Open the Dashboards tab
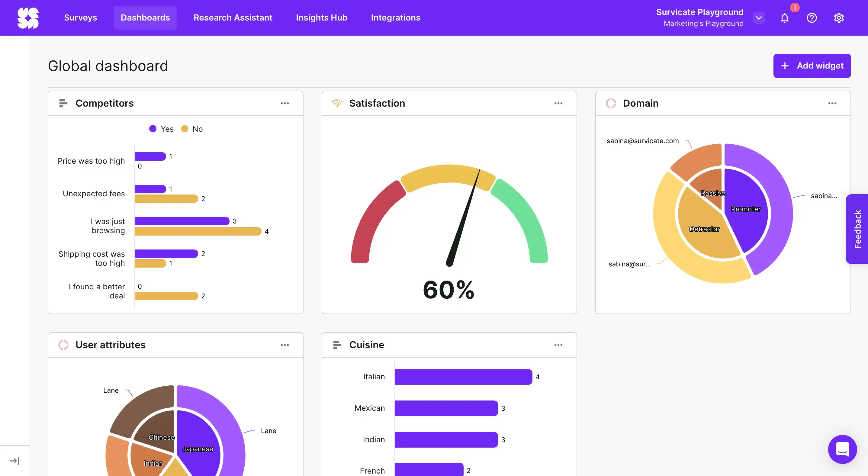The width and height of the screenshot is (868, 476). 145,18
